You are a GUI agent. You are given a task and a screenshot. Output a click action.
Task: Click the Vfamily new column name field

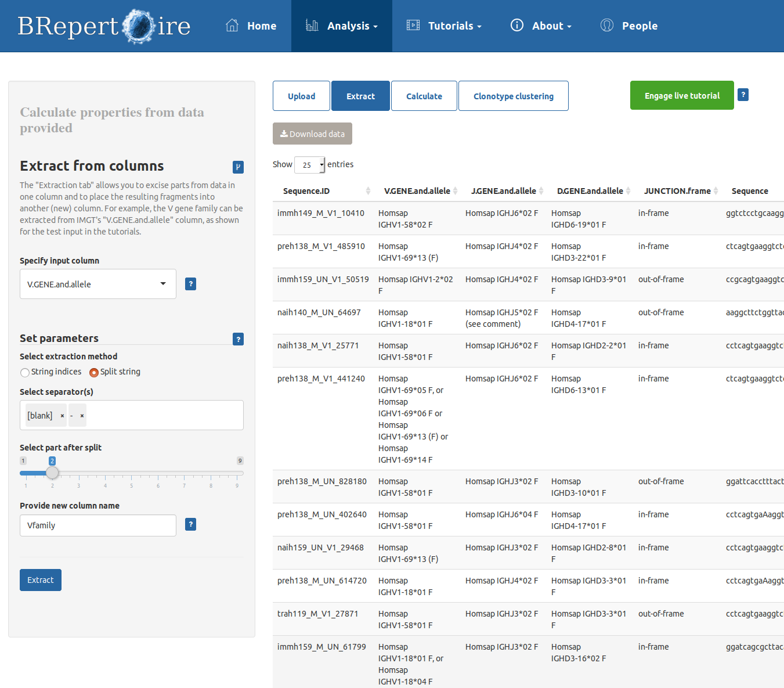click(98, 525)
